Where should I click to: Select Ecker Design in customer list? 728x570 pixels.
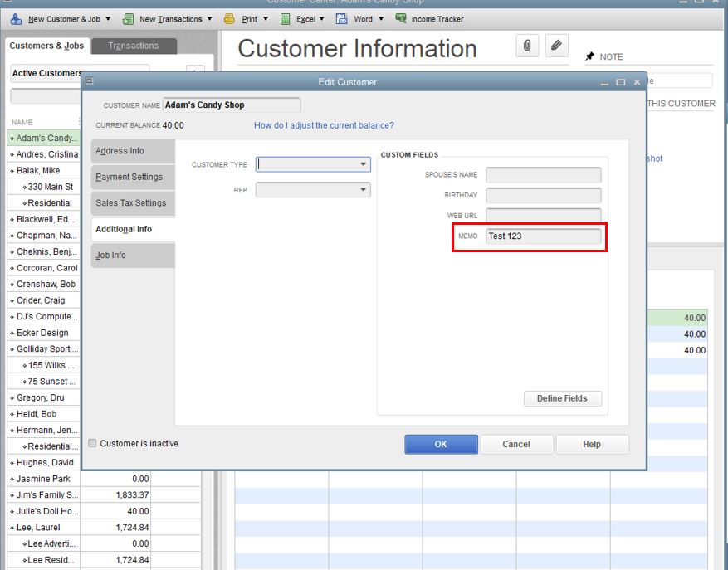click(44, 333)
